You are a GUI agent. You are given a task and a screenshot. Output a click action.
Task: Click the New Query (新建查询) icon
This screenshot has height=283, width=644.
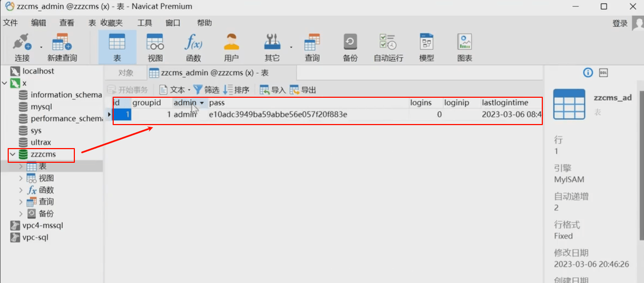tap(62, 48)
